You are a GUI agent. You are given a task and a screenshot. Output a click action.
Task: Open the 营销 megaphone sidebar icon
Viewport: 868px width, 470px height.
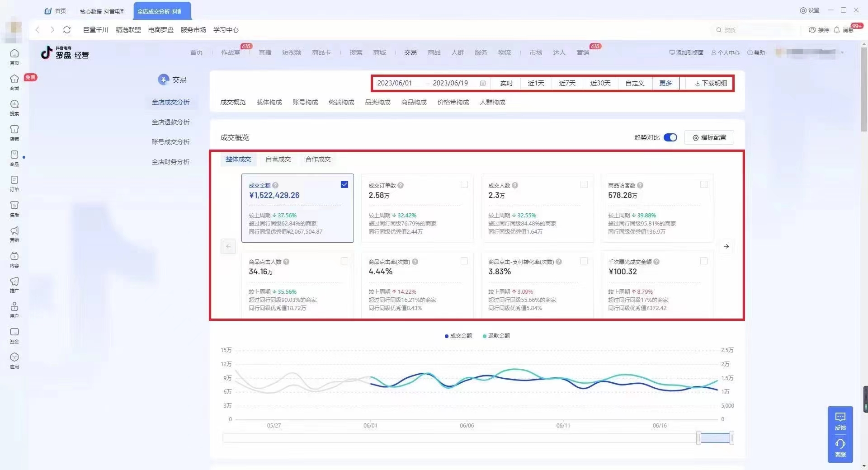(14, 231)
